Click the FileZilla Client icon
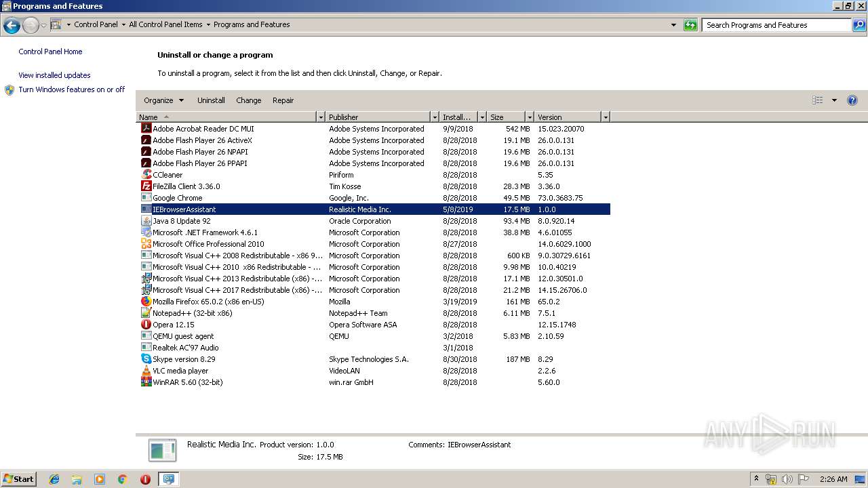The width and height of the screenshot is (868, 488). point(146,186)
